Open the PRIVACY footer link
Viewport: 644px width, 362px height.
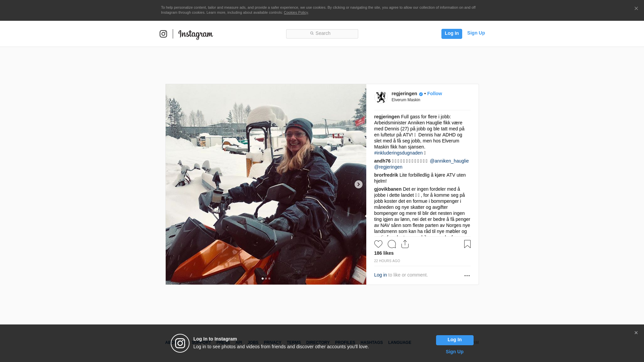[x=272, y=343]
